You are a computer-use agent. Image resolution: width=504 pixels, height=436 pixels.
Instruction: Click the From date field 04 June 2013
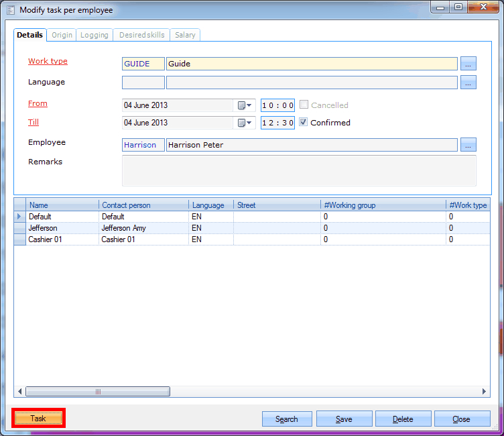pos(178,105)
